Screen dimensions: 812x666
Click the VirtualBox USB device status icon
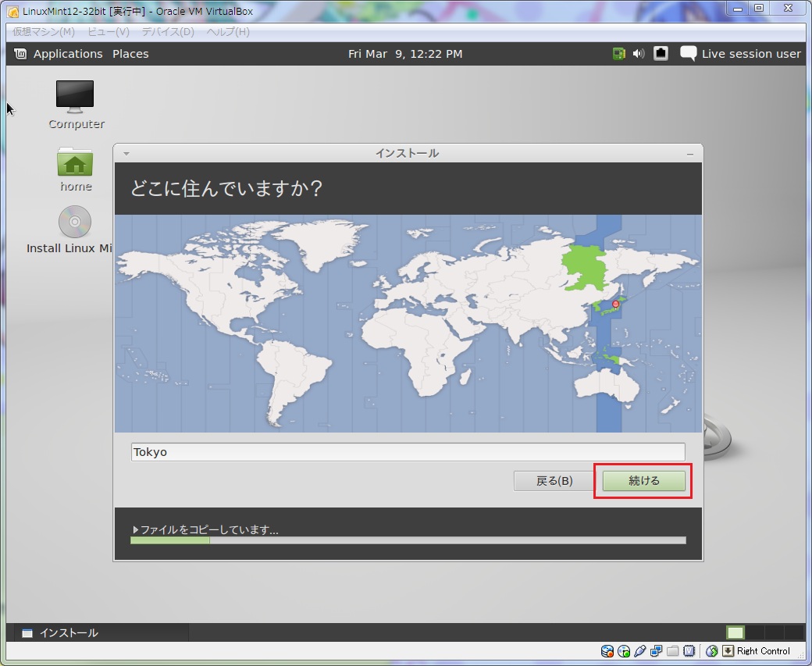pos(640,651)
